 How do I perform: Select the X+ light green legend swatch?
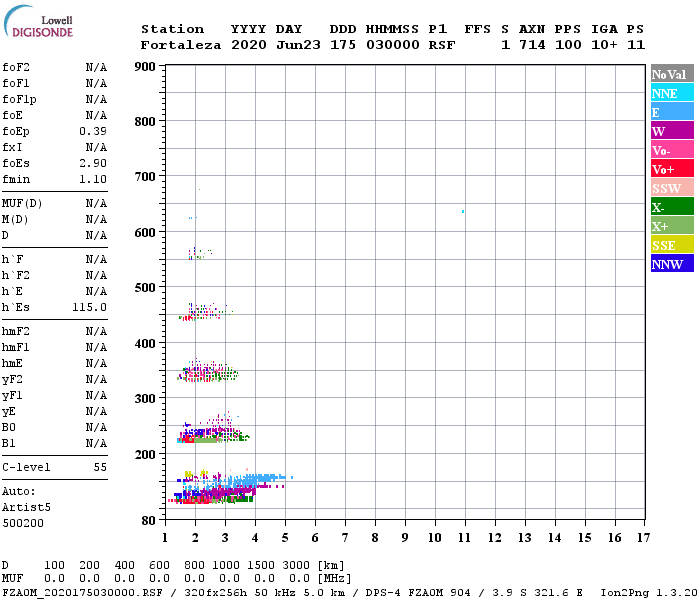point(672,225)
